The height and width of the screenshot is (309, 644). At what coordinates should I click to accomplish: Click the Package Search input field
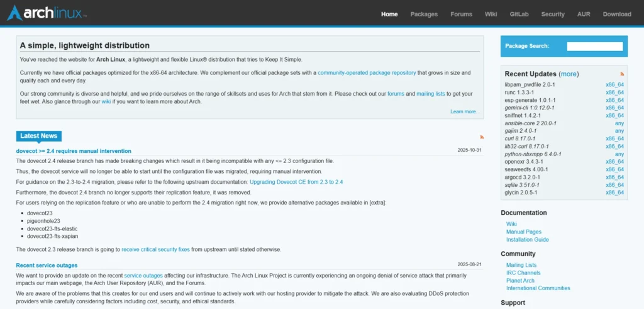point(594,46)
